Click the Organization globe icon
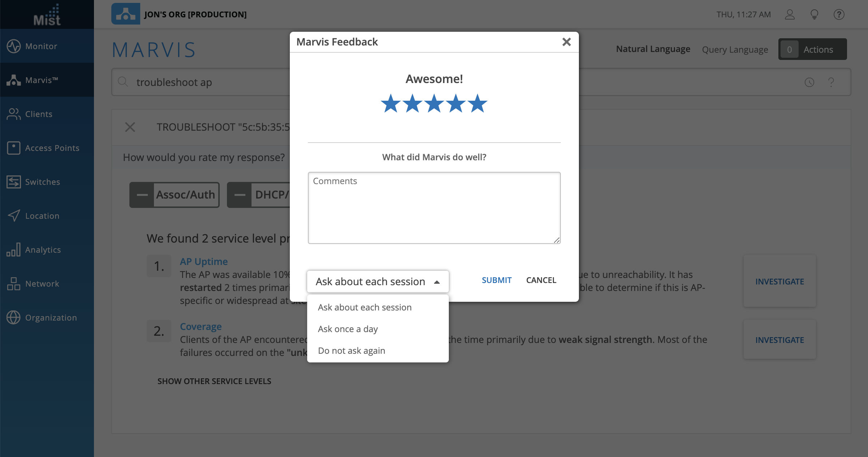 tap(14, 318)
